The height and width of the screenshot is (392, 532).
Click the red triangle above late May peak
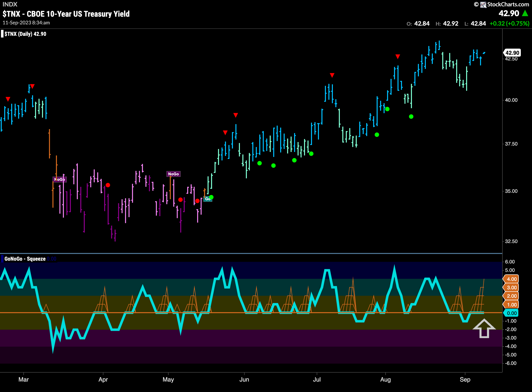click(x=236, y=115)
